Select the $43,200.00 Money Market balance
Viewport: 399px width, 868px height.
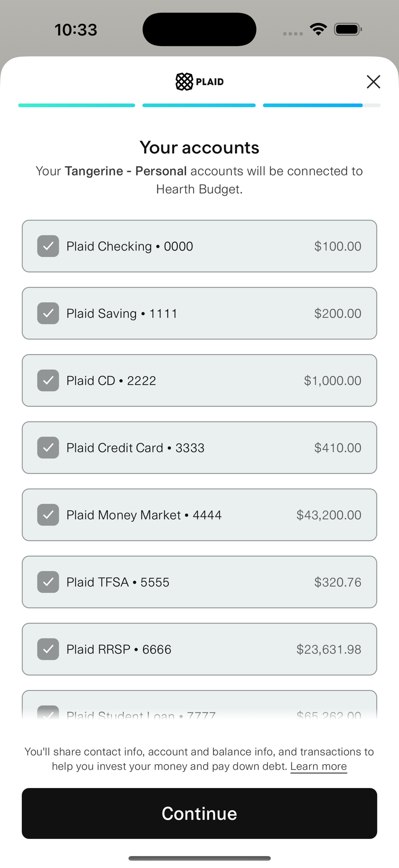coord(329,515)
